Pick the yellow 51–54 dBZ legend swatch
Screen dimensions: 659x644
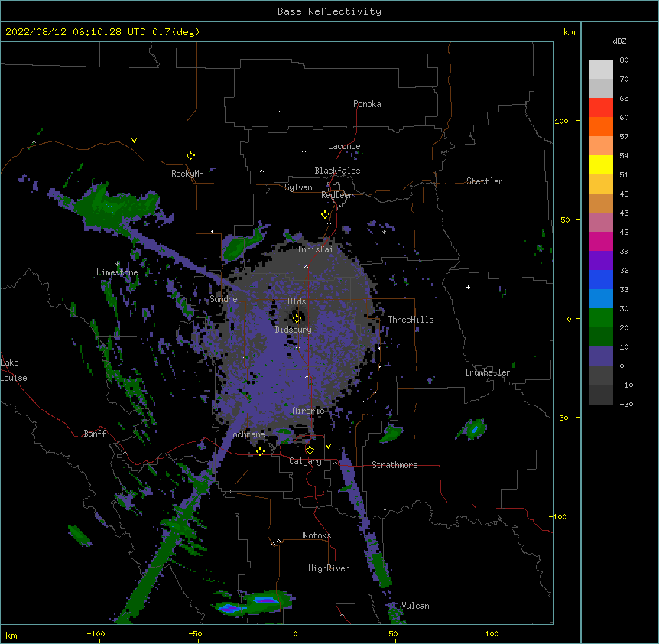tap(601, 164)
